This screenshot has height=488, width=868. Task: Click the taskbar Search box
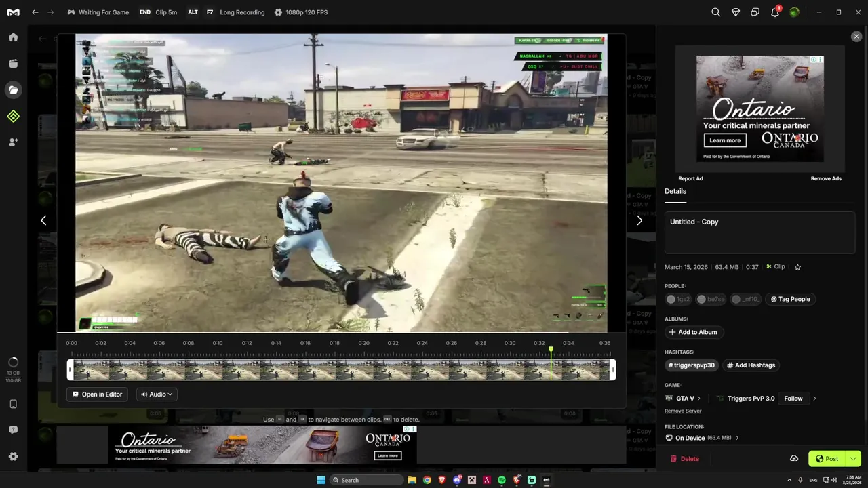point(366,480)
